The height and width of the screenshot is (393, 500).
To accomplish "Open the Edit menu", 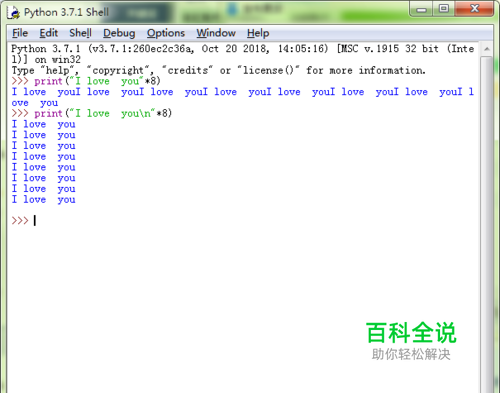I will coord(49,33).
